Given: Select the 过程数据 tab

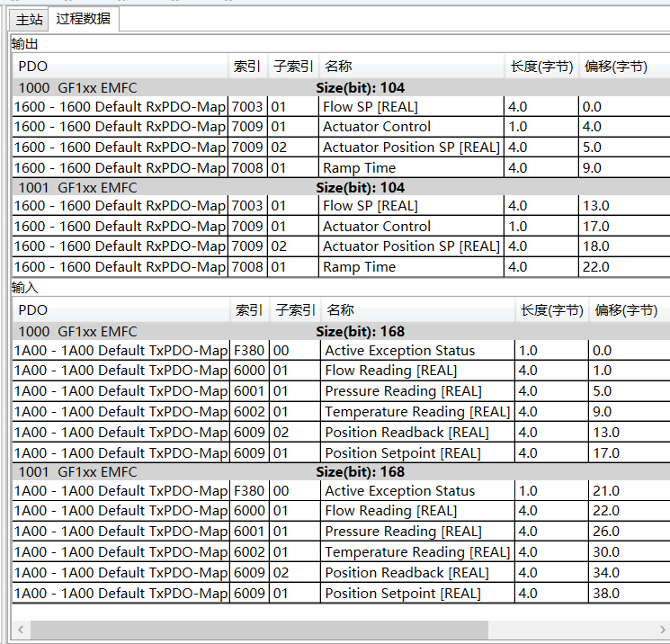Looking at the screenshot, I should (x=83, y=19).
